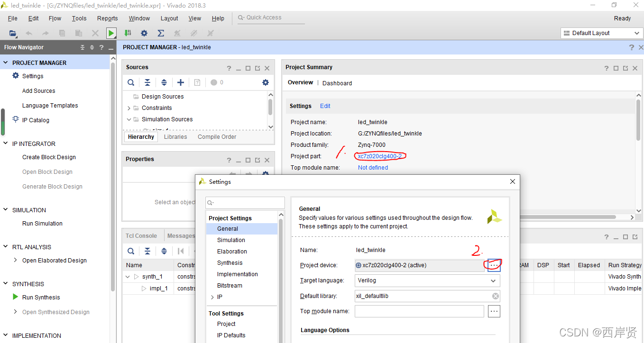
Task: Collapse the SIMULATION section
Action: (x=6, y=210)
